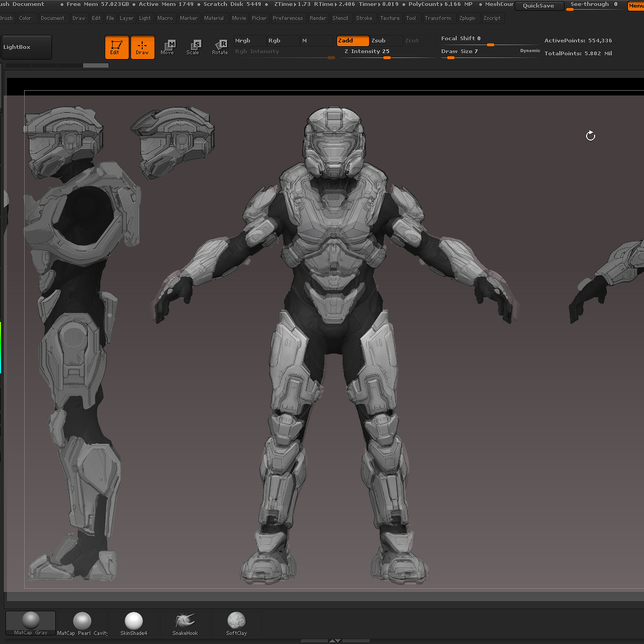The height and width of the screenshot is (644, 644).
Task: Click the Scratch Disk 5449 text
Action: (x=232, y=4)
